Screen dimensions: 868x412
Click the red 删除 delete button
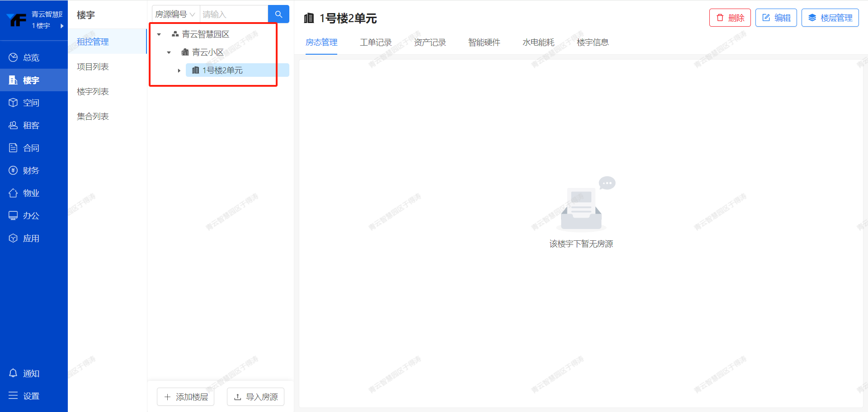(730, 18)
